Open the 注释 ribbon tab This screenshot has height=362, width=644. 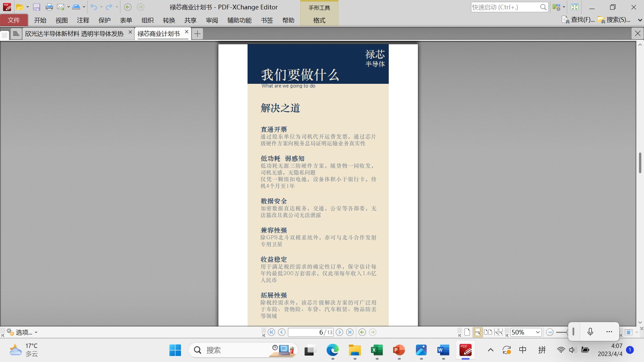[83, 20]
